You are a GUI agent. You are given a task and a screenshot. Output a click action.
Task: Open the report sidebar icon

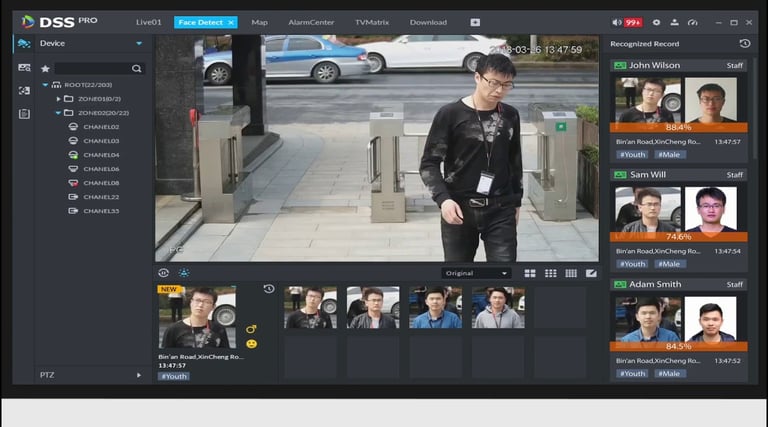tap(24, 114)
